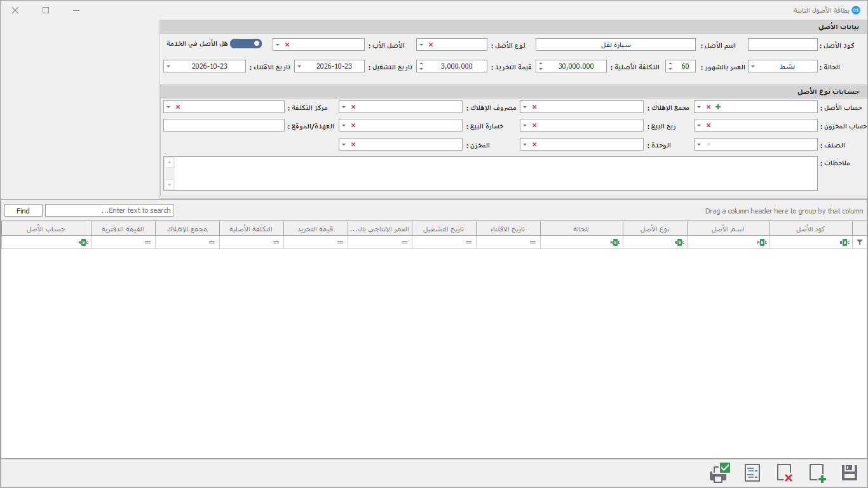Click the القيمة الدفترية column header
This screenshot has width=868, height=488.
[x=123, y=229]
